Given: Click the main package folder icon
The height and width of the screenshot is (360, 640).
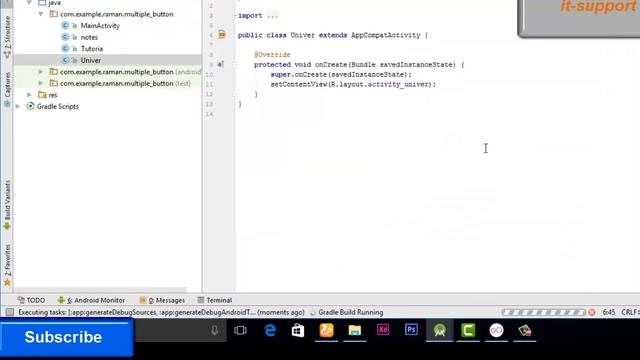Looking at the screenshot, I should click(x=53, y=14).
